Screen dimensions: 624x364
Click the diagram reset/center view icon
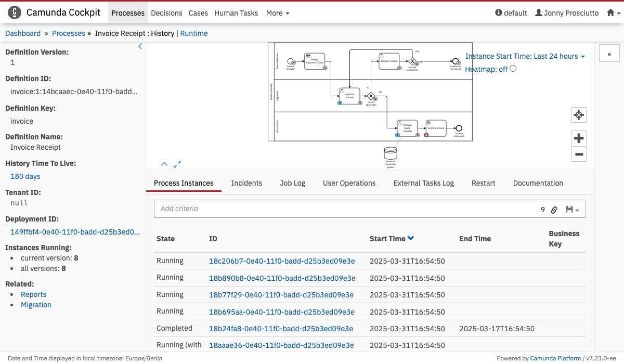pos(579,115)
